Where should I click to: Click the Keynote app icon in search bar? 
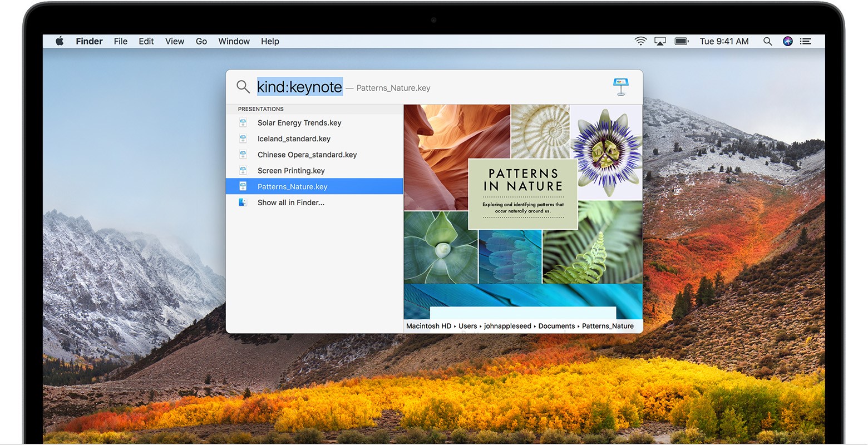tap(620, 87)
